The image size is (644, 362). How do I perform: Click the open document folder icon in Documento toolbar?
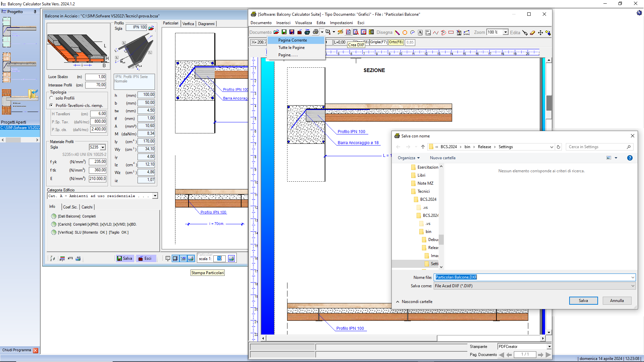coord(276,32)
